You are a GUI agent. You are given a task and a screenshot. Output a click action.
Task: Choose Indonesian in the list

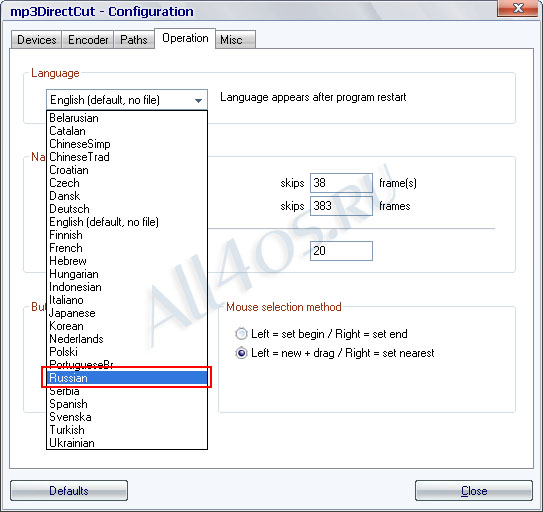pos(127,287)
